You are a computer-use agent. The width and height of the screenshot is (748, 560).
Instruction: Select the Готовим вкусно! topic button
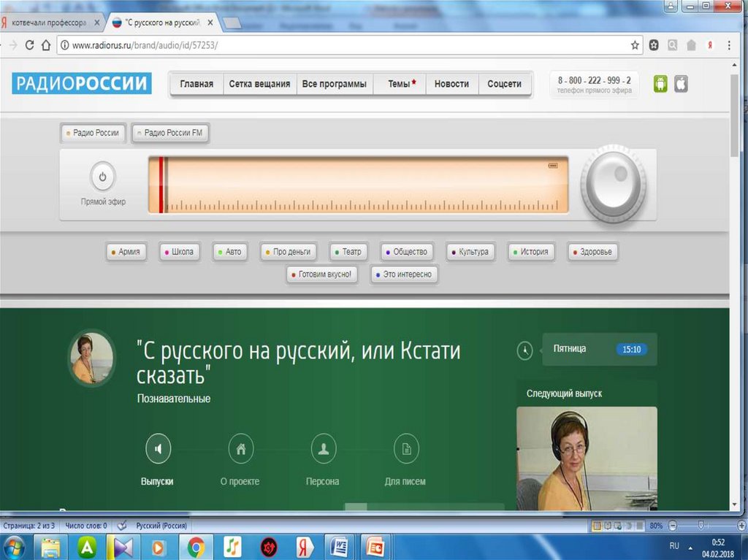click(x=322, y=275)
